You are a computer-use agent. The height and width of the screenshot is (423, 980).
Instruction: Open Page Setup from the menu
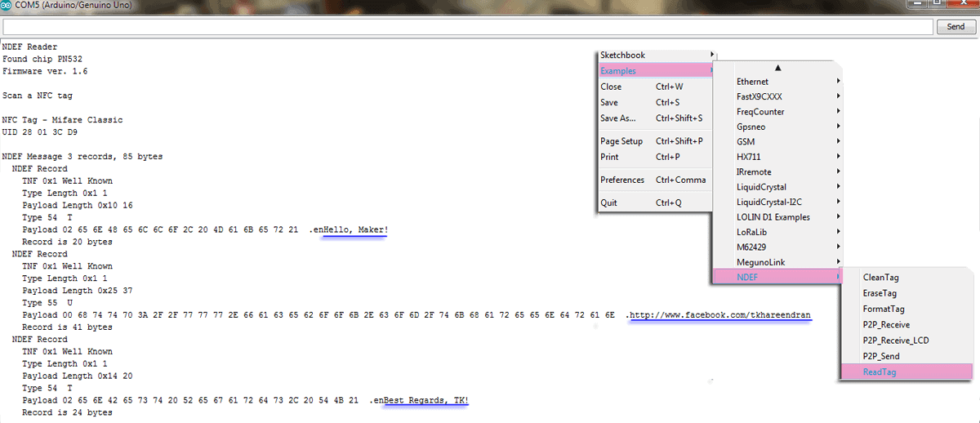coord(657,141)
